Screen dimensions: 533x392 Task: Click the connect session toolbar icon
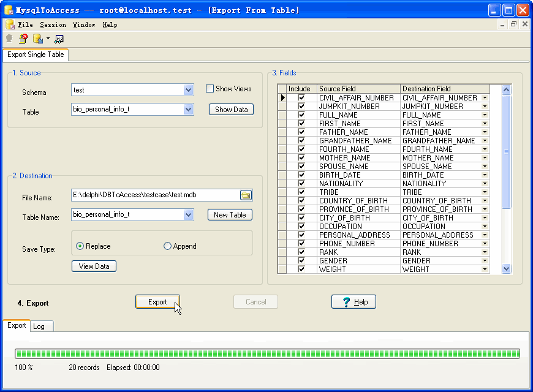click(x=9, y=39)
